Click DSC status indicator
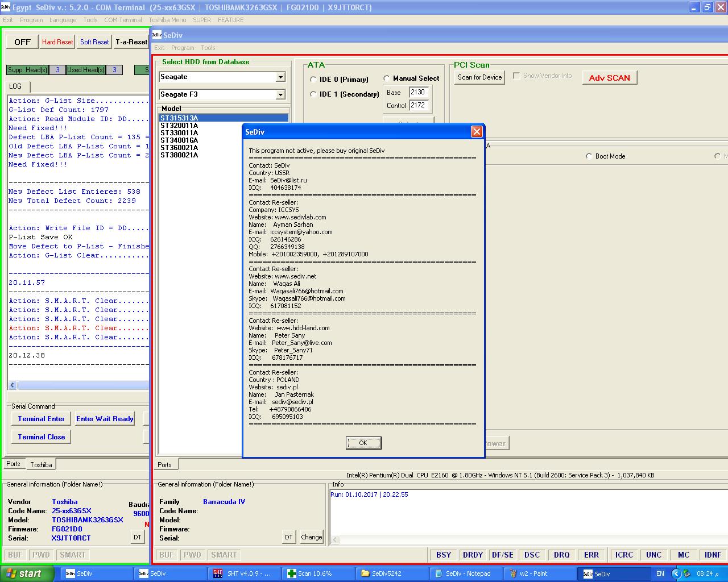The height and width of the screenshot is (582, 728). tap(532, 555)
